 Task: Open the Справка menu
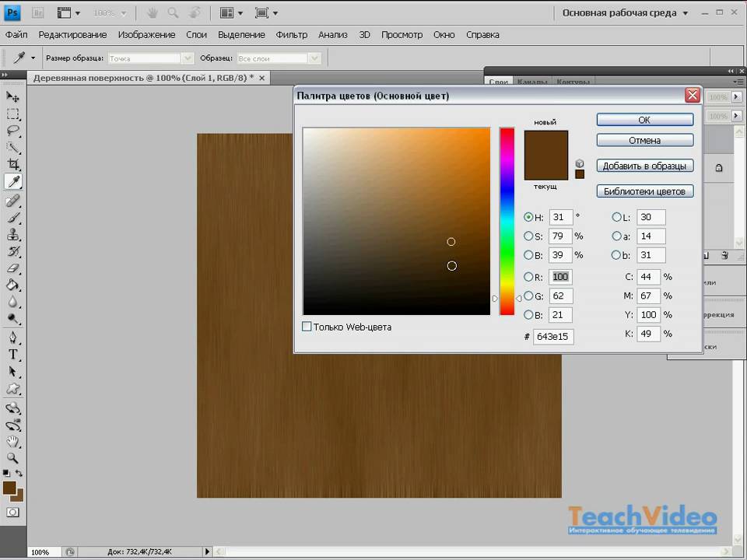pyautogui.click(x=482, y=35)
